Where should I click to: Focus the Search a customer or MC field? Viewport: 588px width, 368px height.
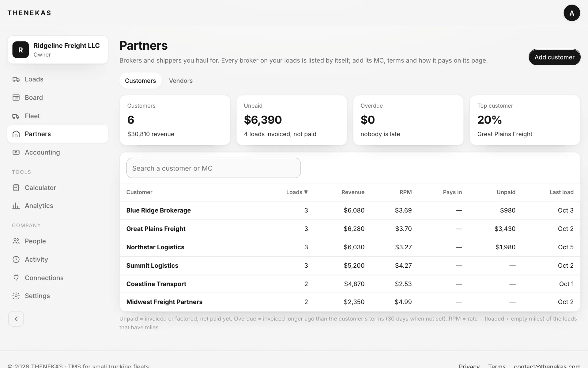tap(213, 168)
